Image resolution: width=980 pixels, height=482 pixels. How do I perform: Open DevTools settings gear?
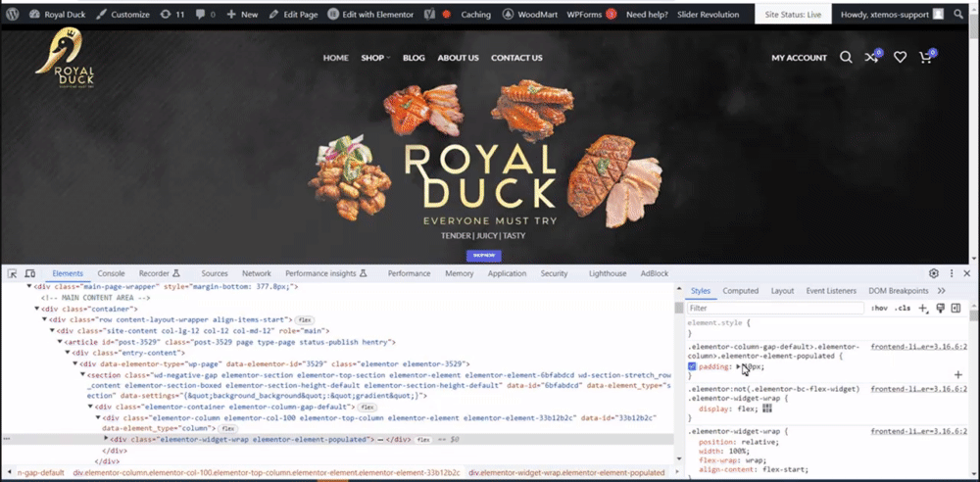(x=934, y=273)
